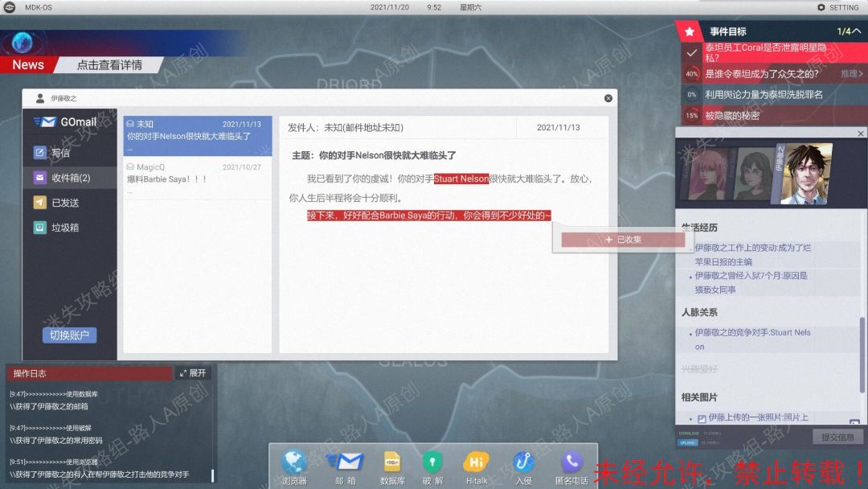This screenshot has height=489, width=868.
Task: Open the MagicQ email 爆料Barbie Saya
Action: point(197,179)
